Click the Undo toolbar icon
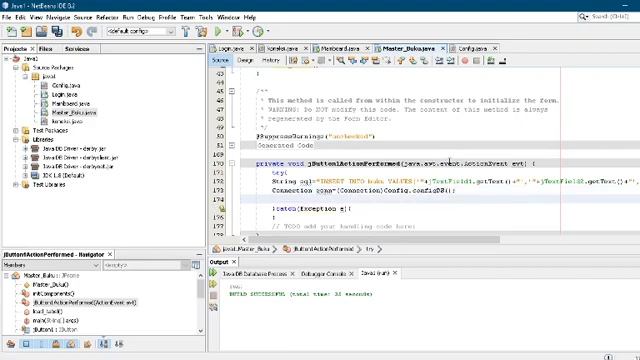Image resolution: width=640 pixels, height=360 pixels. (76, 31)
